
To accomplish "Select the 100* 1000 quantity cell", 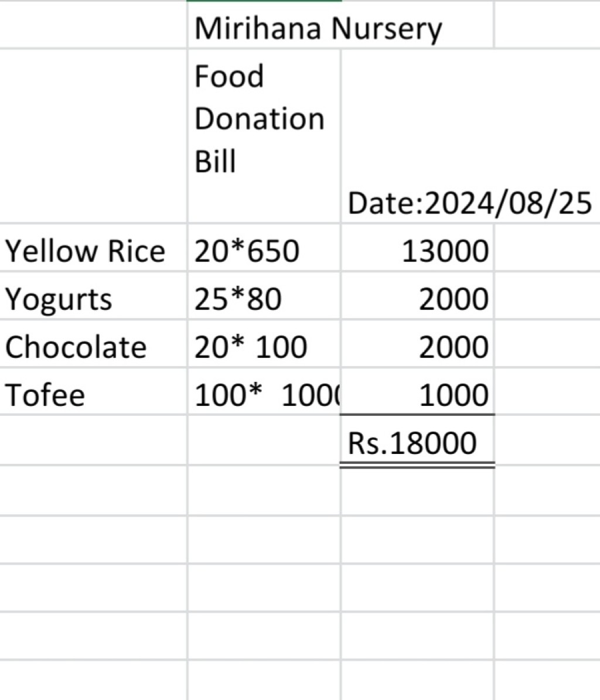I will coord(264,391).
